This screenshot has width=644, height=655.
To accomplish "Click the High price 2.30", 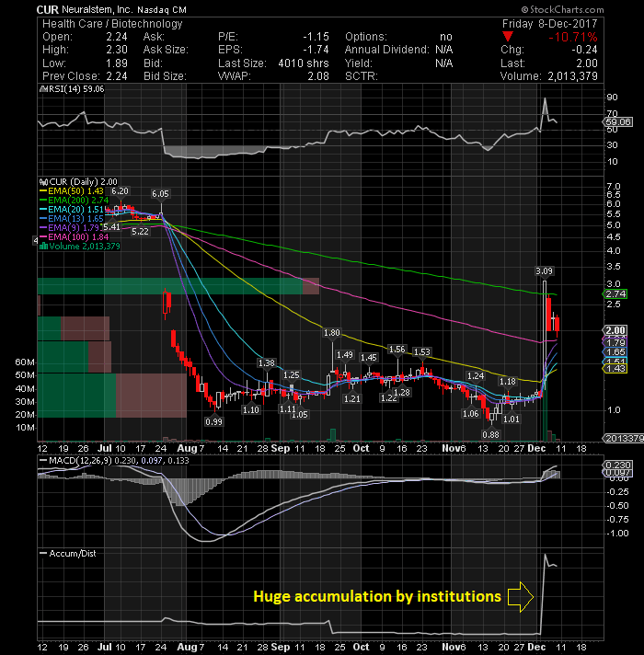I will [117, 50].
